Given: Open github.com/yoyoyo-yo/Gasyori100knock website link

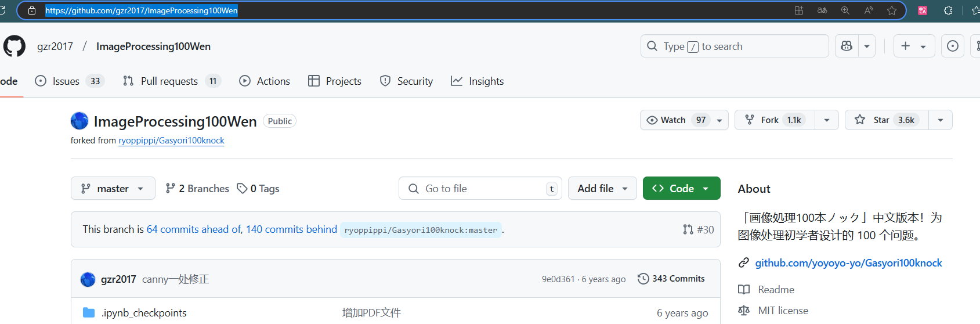Looking at the screenshot, I should tap(848, 263).
